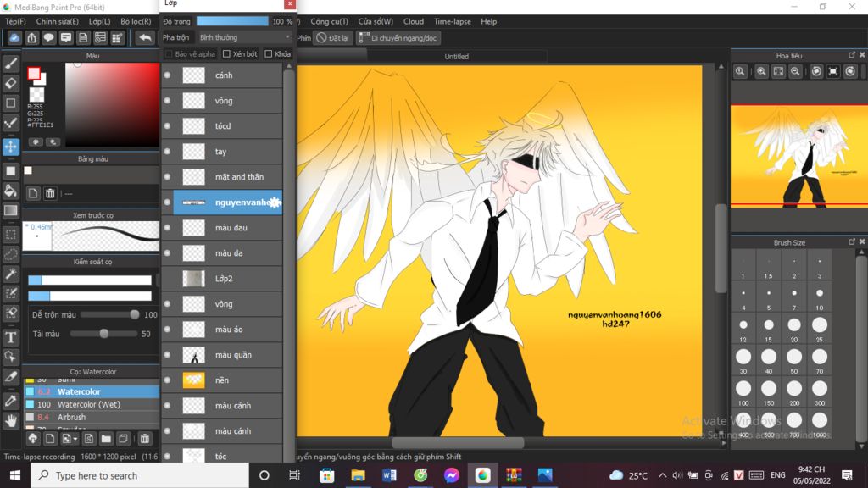868x488 pixels.
Task: Click the Untitled canvas tab
Action: [457, 57]
